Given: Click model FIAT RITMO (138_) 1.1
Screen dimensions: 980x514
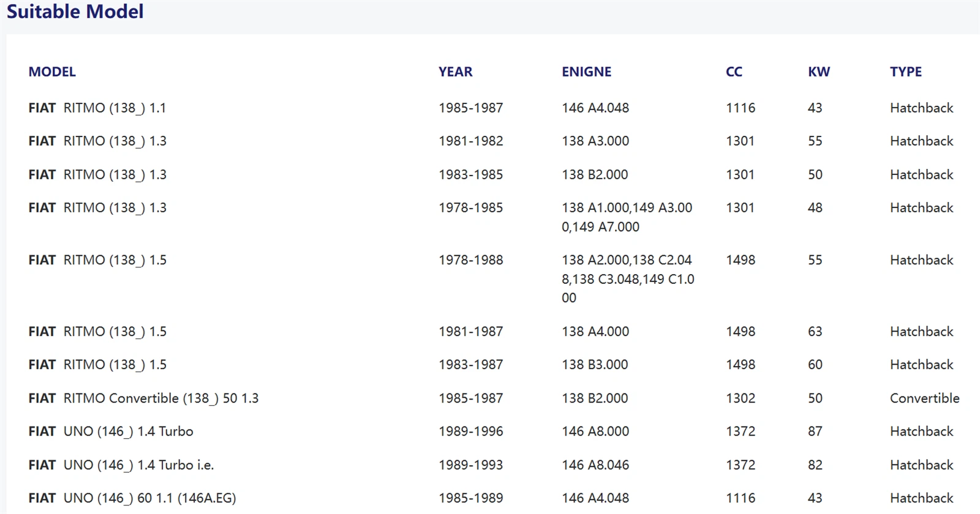Looking at the screenshot, I should pyautogui.click(x=97, y=108).
